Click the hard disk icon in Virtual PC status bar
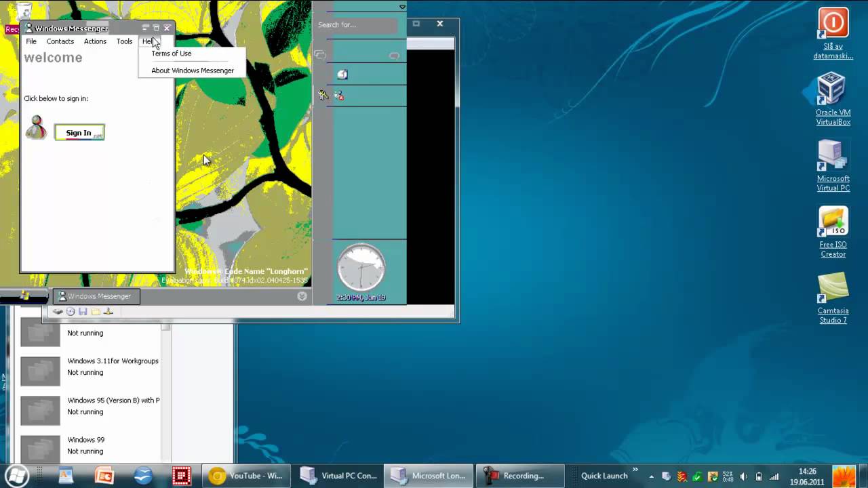The width and height of the screenshot is (868, 488). point(58,312)
